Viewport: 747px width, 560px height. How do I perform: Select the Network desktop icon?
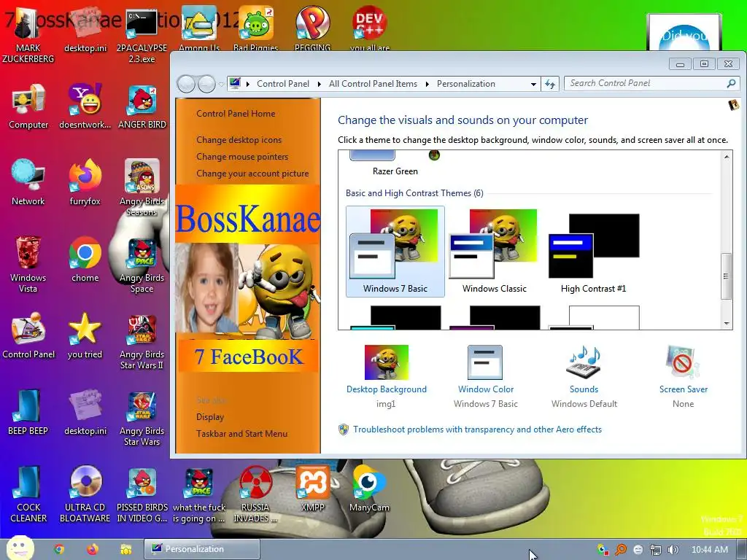28,182
